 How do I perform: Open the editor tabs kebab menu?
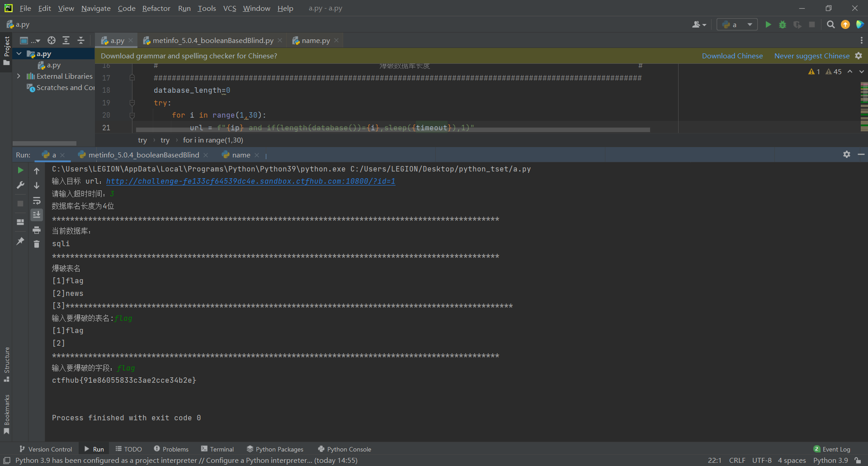861,40
